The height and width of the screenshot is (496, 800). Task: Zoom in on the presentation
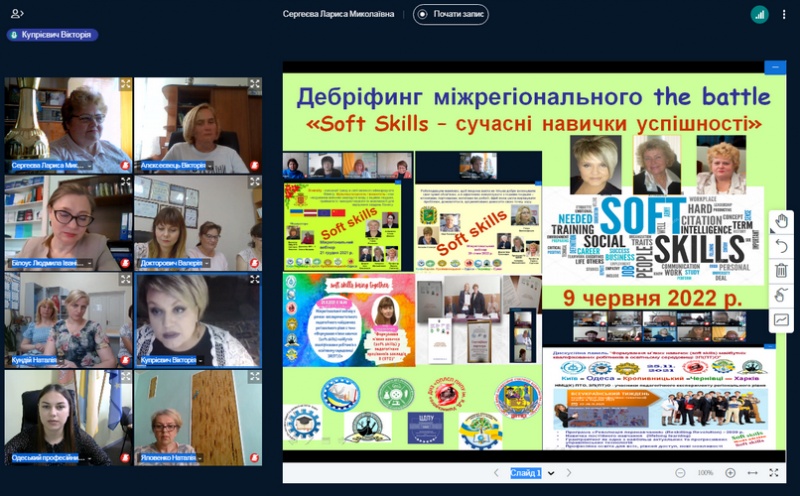click(730, 473)
